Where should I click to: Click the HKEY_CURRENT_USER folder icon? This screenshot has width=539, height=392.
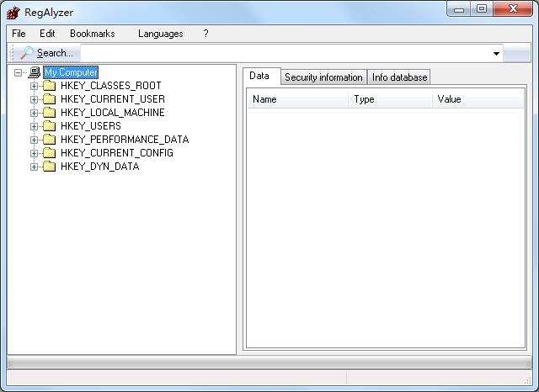coord(49,99)
